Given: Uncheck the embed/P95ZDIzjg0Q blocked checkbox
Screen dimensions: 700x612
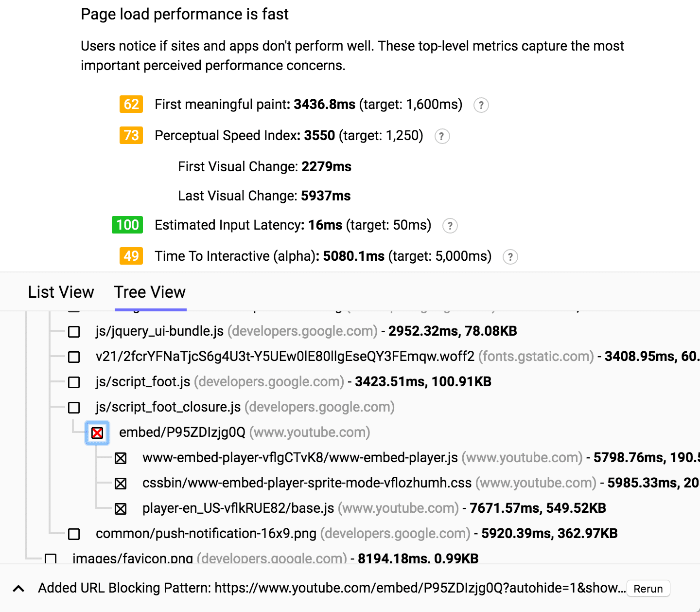Looking at the screenshot, I should pyautogui.click(x=97, y=433).
